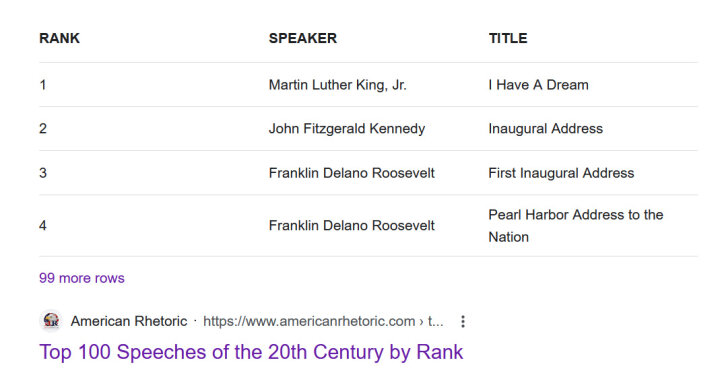Select the RANK column header
Screen dimensions: 720x373
(59, 38)
